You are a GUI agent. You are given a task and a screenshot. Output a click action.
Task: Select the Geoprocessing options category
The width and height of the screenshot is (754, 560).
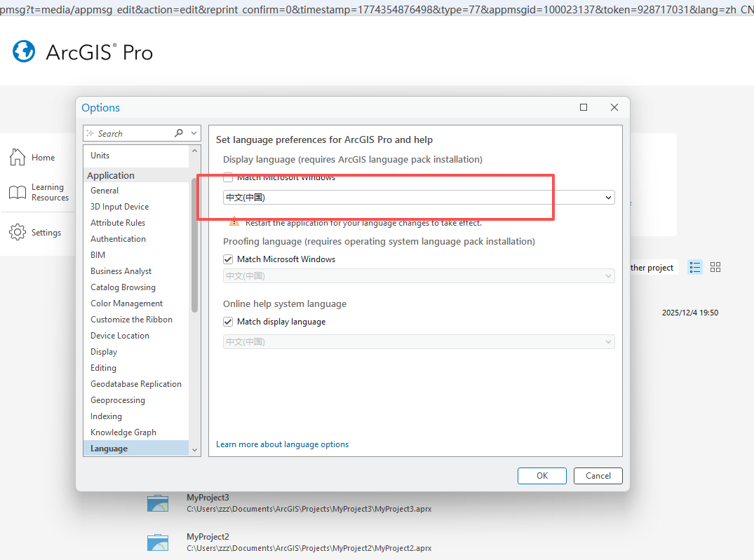pos(118,400)
